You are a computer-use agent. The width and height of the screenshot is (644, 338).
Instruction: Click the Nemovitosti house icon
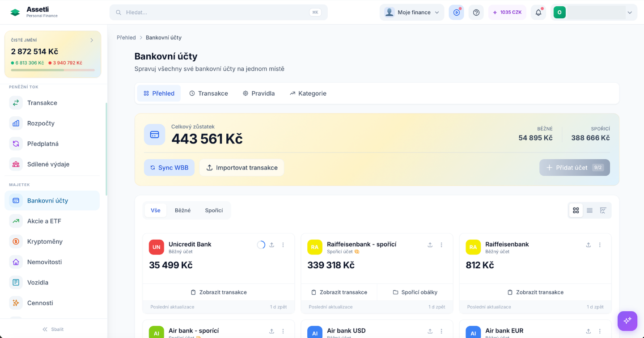16,262
